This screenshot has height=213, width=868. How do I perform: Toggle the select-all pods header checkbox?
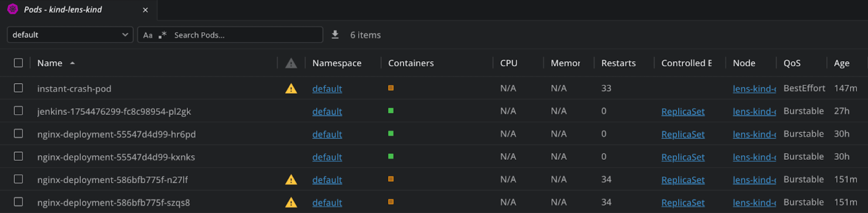click(x=19, y=63)
